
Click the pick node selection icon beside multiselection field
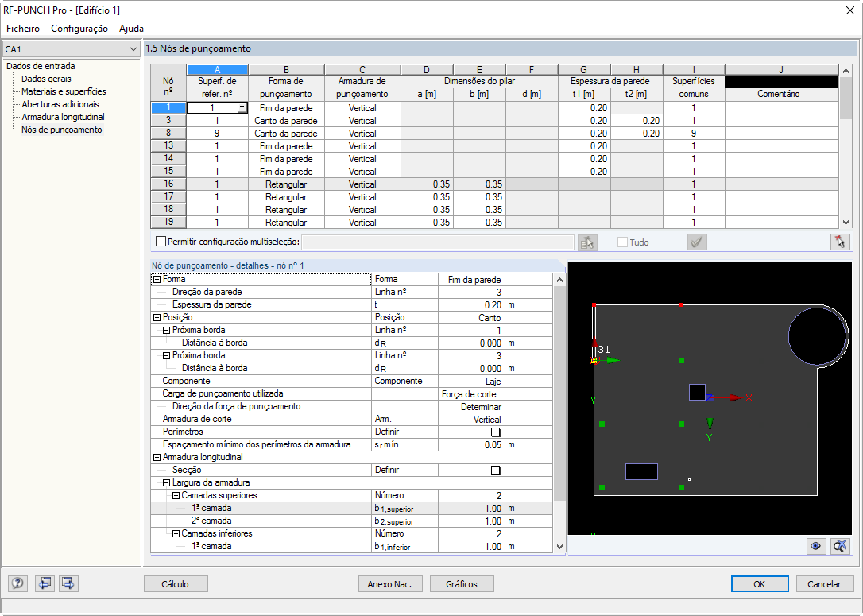click(x=587, y=242)
